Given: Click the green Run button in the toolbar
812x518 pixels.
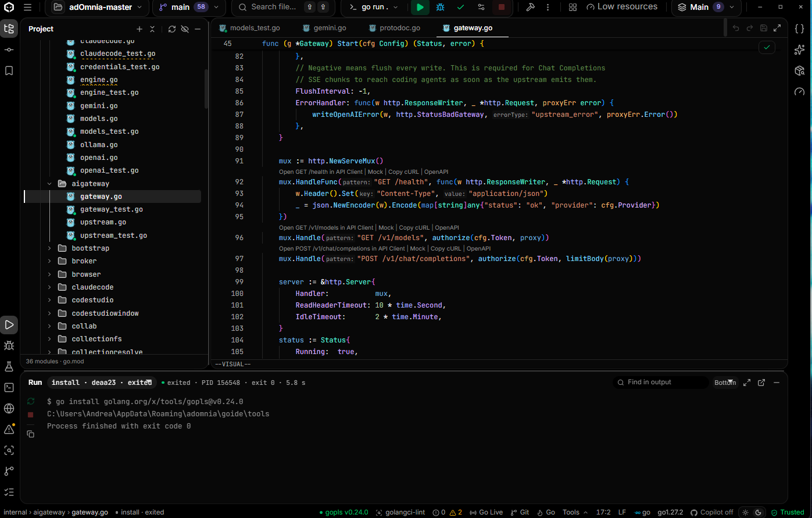Looking at the screenshot, I should coord(420,8).
